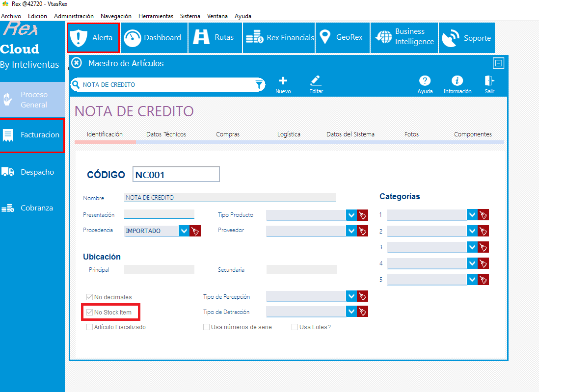The width and height of the screenshot is (565, 392).
Task: Click the Ubicación Principal field
Action: click(159, 269)
